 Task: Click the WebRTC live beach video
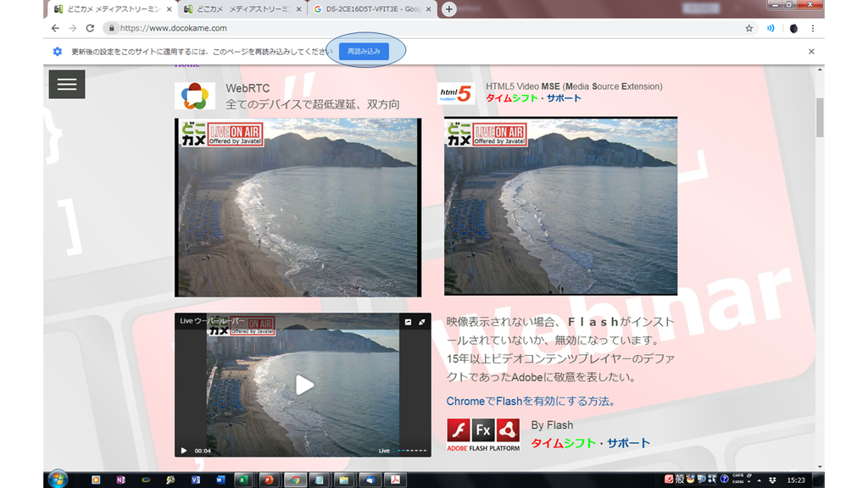(x=298, y=208)
